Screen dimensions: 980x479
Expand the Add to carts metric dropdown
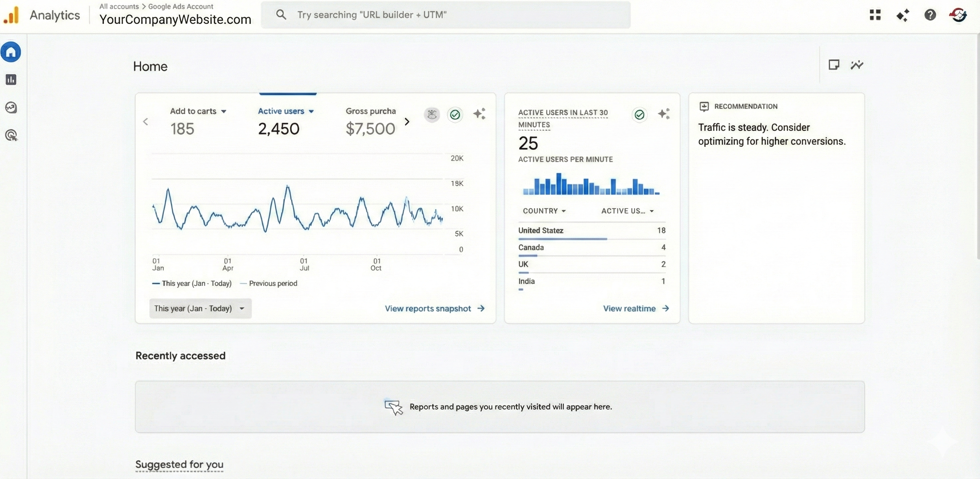coord(224,111)
